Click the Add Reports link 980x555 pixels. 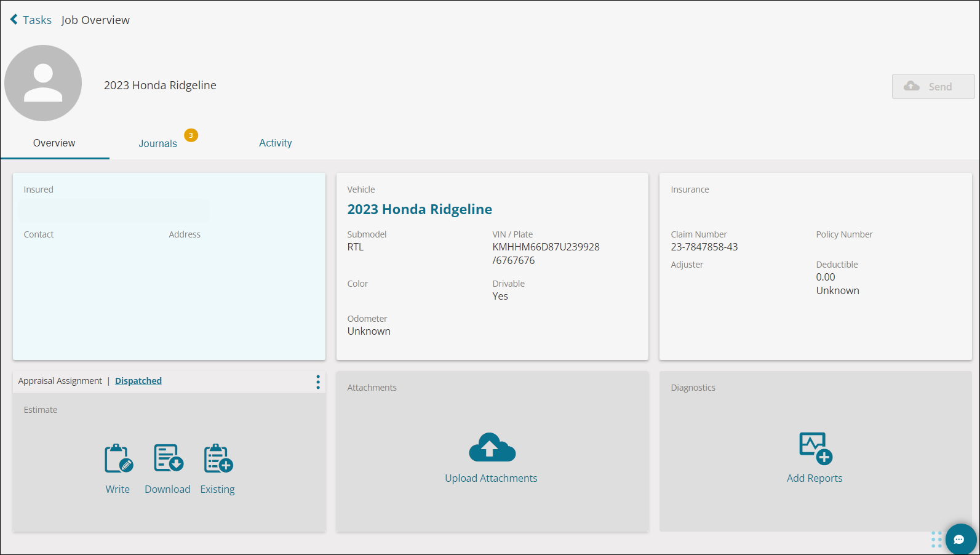point(815,478)
